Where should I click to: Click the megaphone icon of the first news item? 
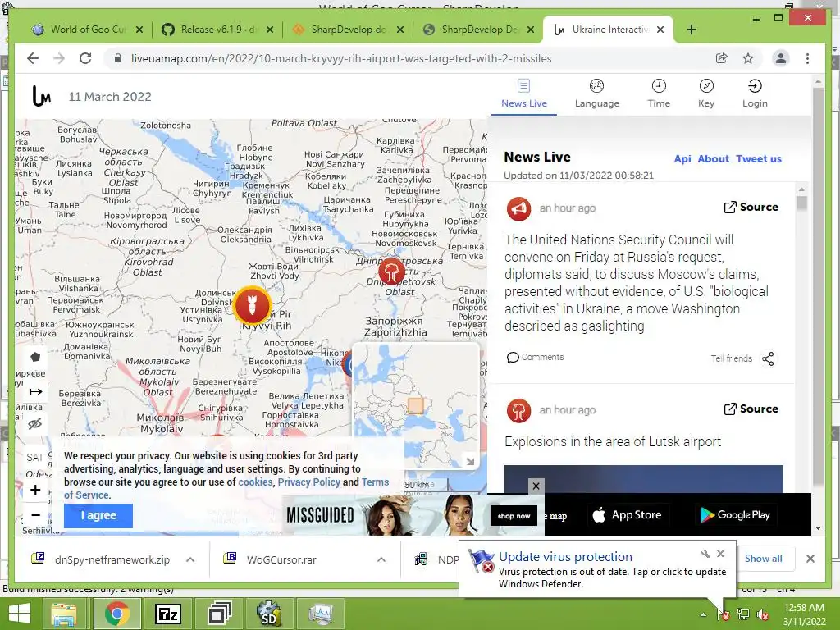point(518,208)
